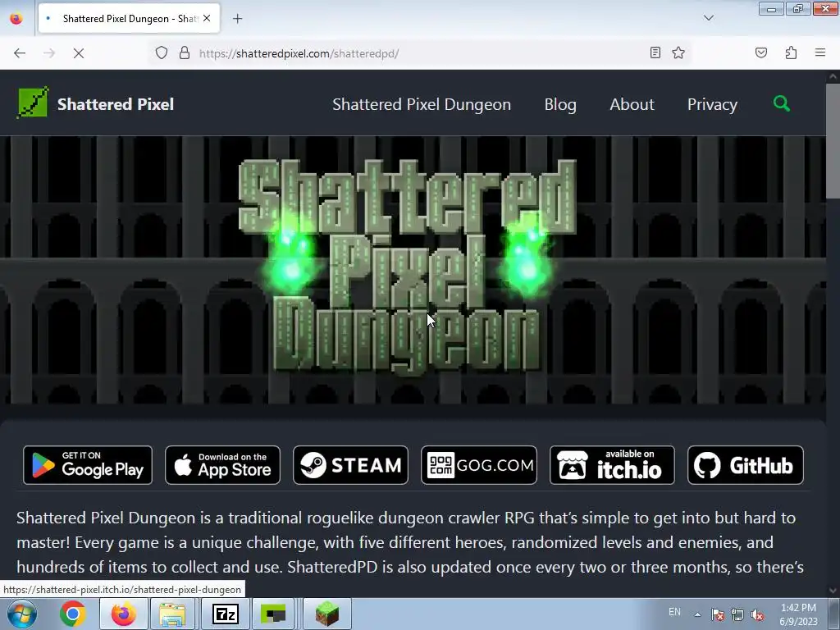Click the page vertical scrollbar thumb
Viewport: 840px width, 630px height.
(x=833, y=140)
